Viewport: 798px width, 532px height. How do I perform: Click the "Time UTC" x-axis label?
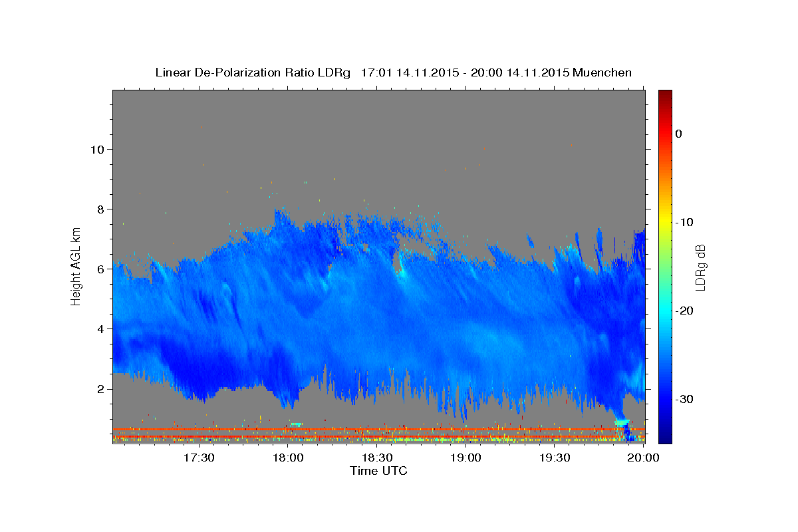click(x=378, y=471)
